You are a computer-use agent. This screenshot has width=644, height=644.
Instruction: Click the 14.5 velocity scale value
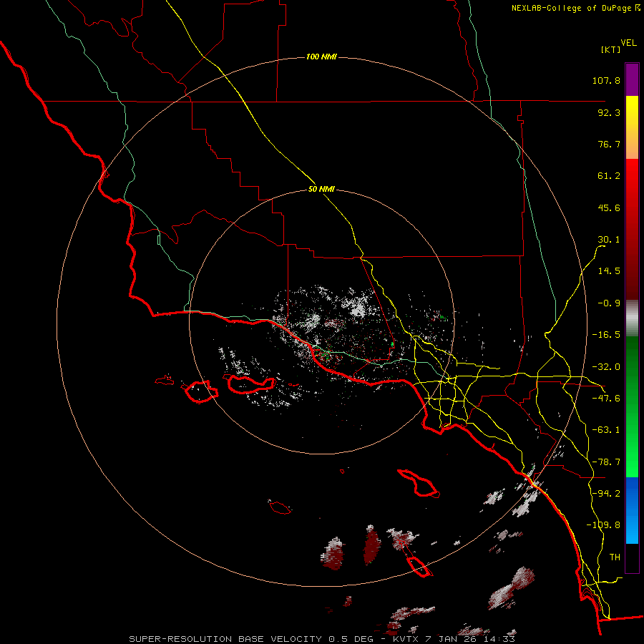coord(609,271)
